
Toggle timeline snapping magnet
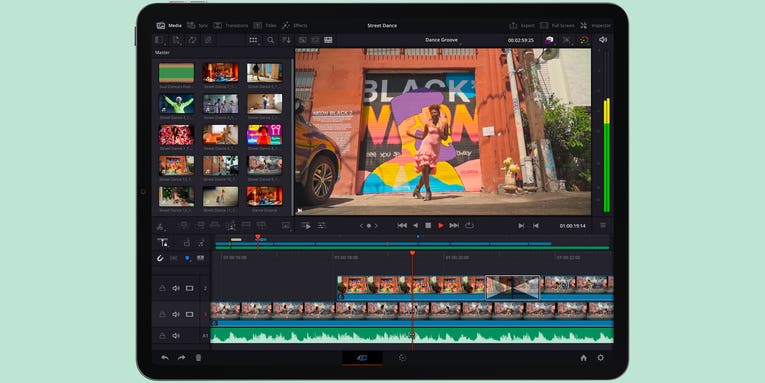pos(160,258)
